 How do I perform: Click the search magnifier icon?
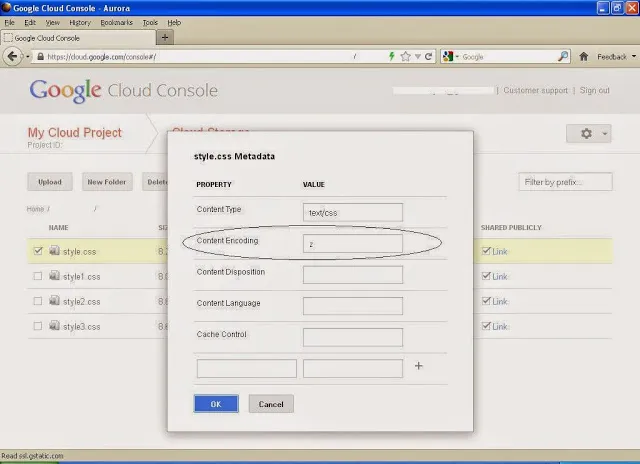pos(563,56)
